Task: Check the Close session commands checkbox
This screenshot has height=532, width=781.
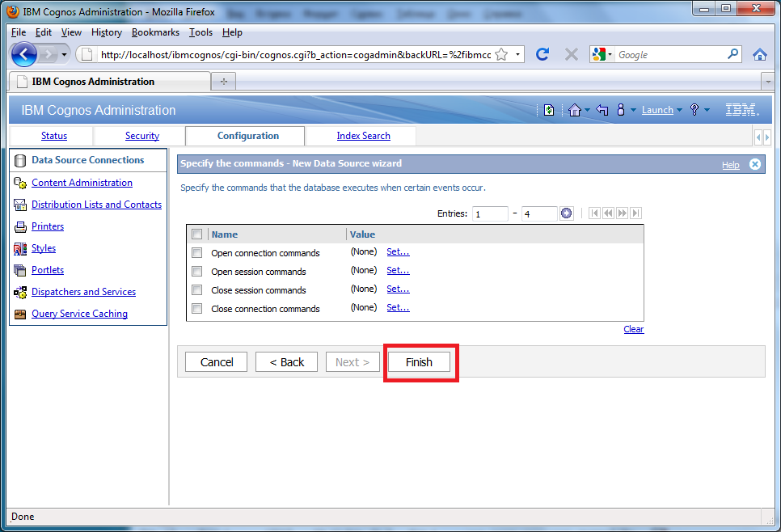Action: [196, 290]
